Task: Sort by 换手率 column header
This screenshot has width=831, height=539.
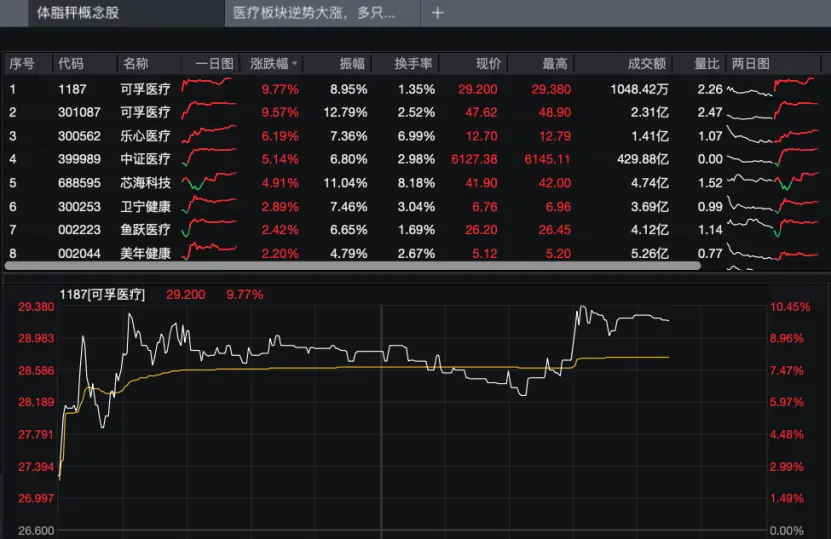Action: [x=413, y=64]
